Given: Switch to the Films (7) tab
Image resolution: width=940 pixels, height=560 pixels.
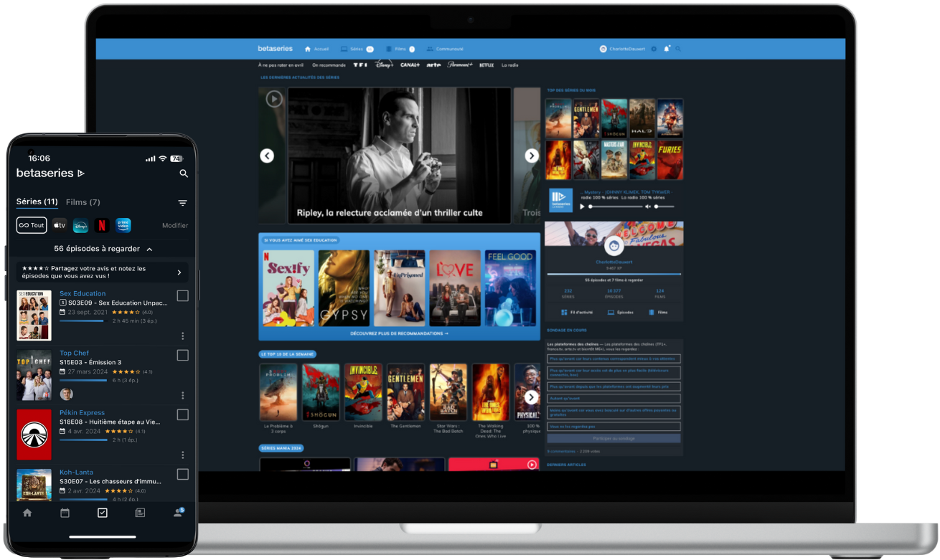Looking at the screenshot, I should [83, 202].
